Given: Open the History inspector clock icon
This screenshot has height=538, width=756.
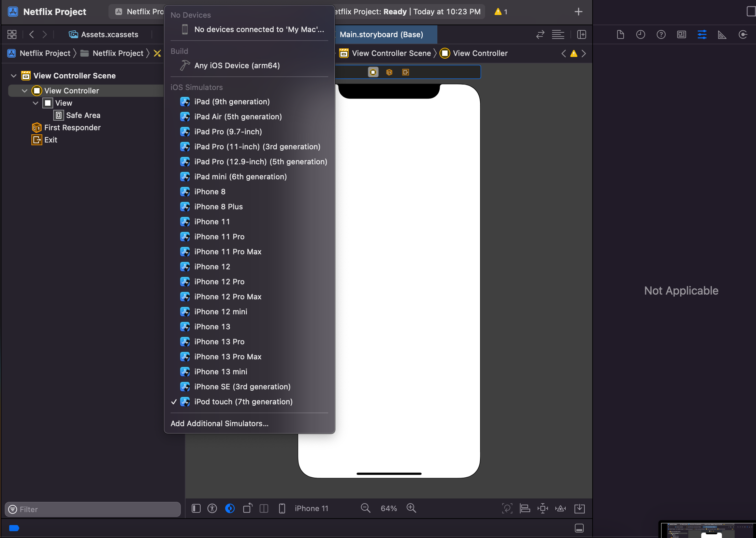Looking at the screenshot, I should [x=640, y=34].
